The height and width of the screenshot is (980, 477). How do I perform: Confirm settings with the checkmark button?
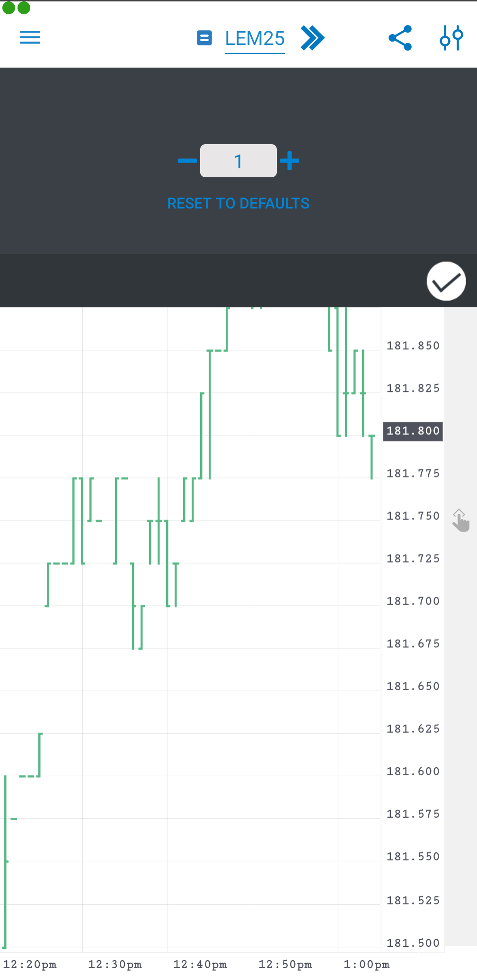(446, 281)
